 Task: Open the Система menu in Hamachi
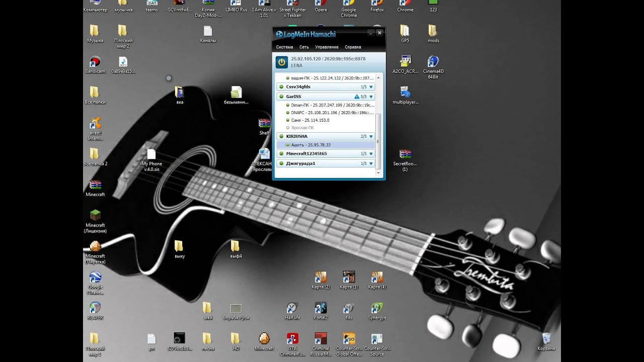(x=284, y=47)
